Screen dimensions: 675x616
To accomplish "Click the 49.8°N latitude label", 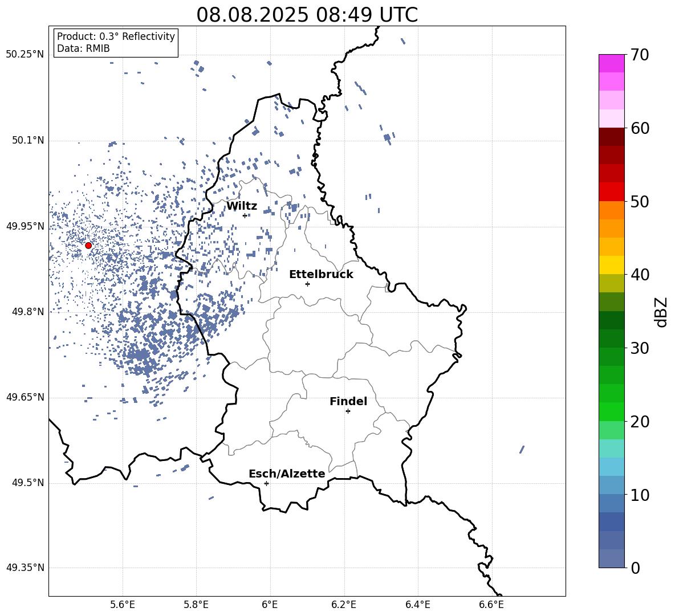I will click(28, 312).
